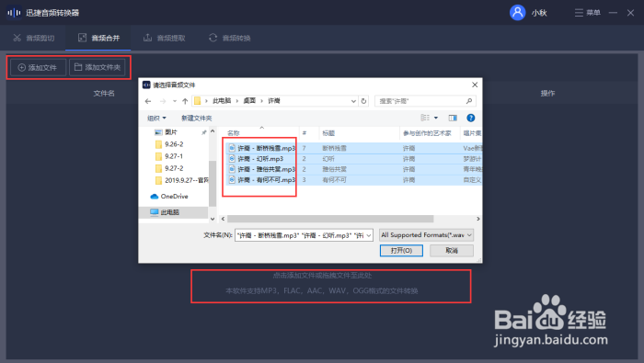Click the change view layout icon

coord(425,118)
